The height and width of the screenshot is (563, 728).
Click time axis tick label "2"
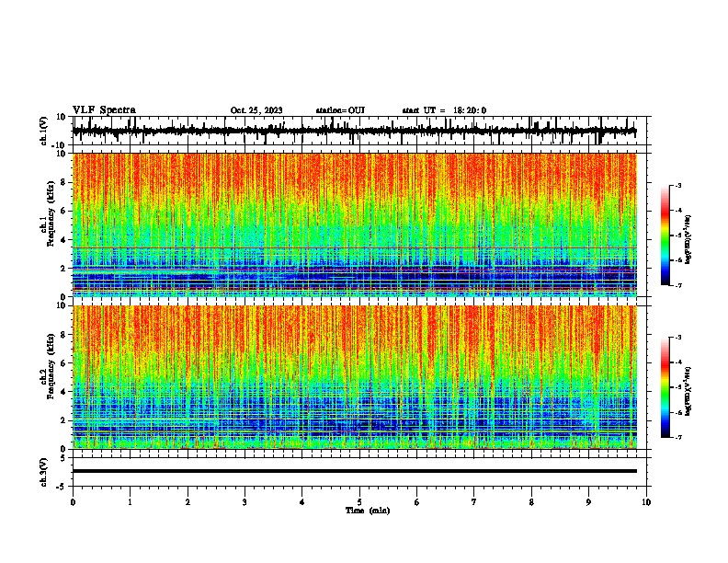(188, 502)
